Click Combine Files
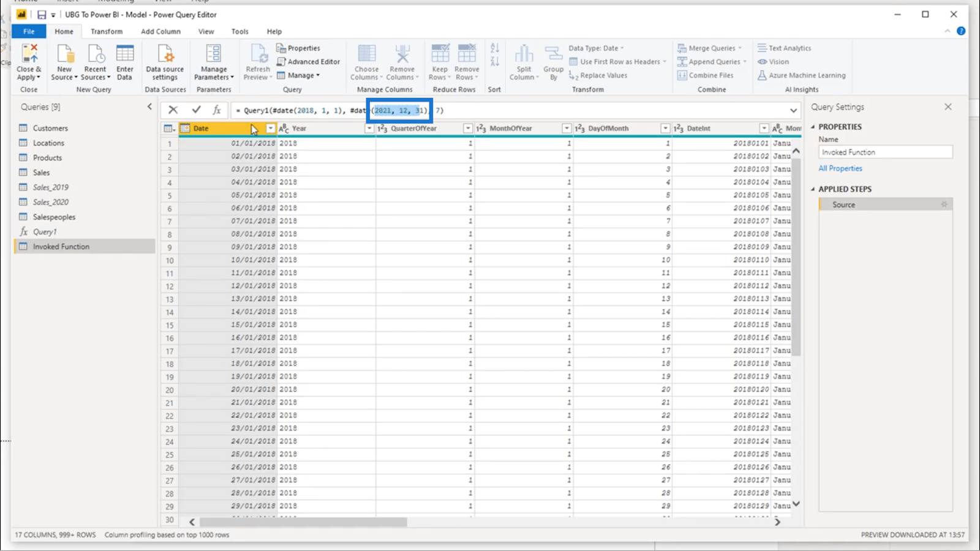Image resolution: width=980 pixels, height=551 pixels. pos(706,75)
